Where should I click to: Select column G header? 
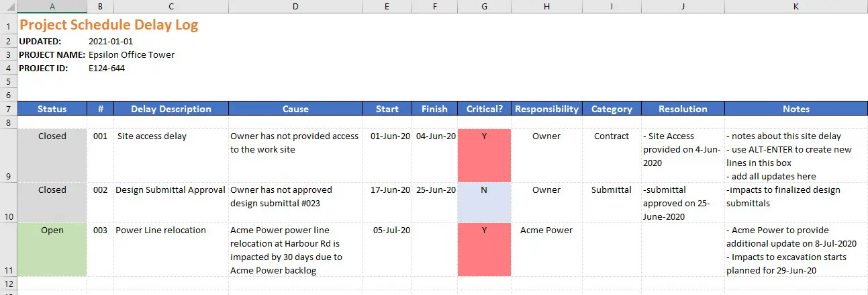484,6
